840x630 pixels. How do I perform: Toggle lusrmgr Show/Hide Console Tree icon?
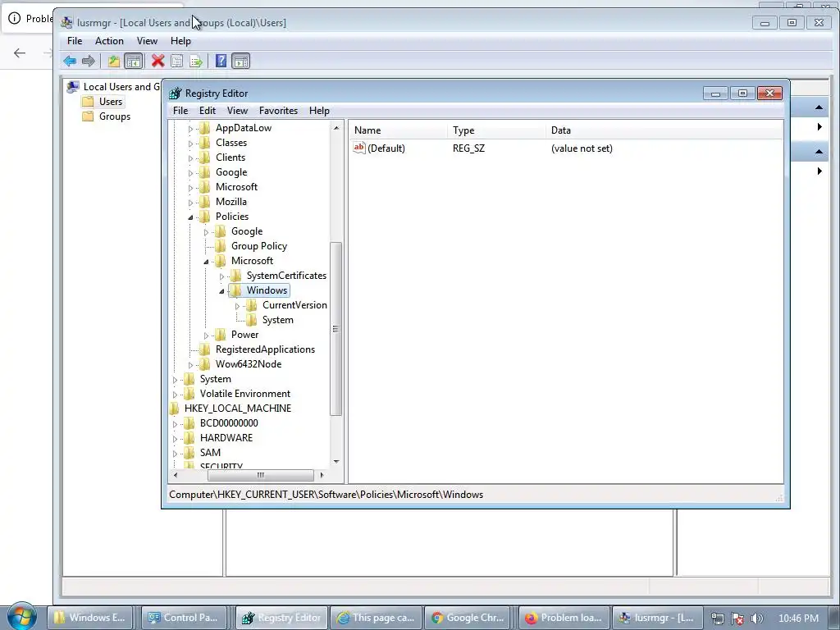(x=134, y=61)
